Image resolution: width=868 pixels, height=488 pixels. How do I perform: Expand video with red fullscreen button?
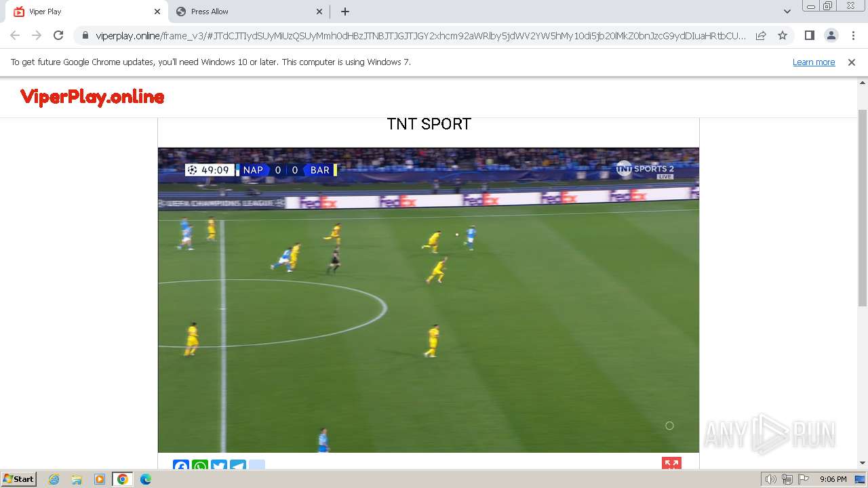click(x=671, y=464)
